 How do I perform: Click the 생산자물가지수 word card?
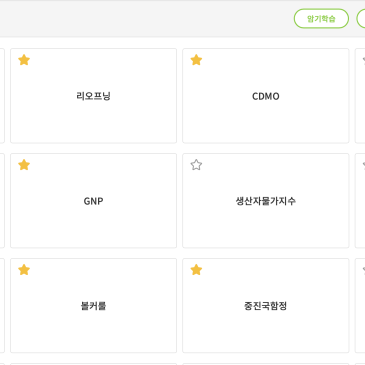click(266, 201)
